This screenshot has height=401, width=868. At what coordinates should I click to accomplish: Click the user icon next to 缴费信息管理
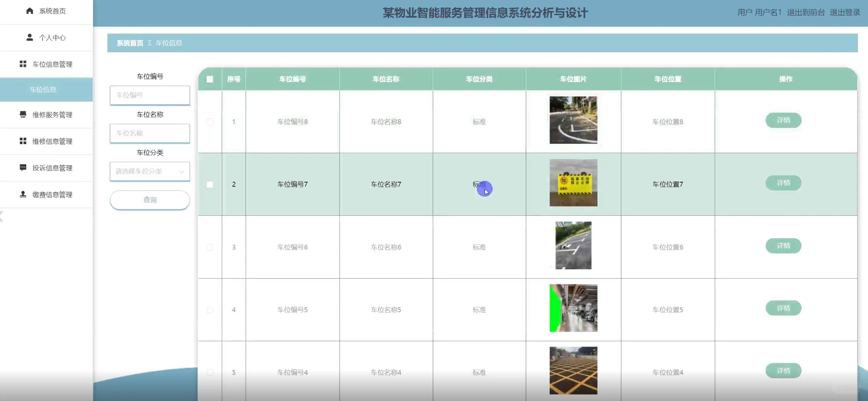click(x=22, y=195)
